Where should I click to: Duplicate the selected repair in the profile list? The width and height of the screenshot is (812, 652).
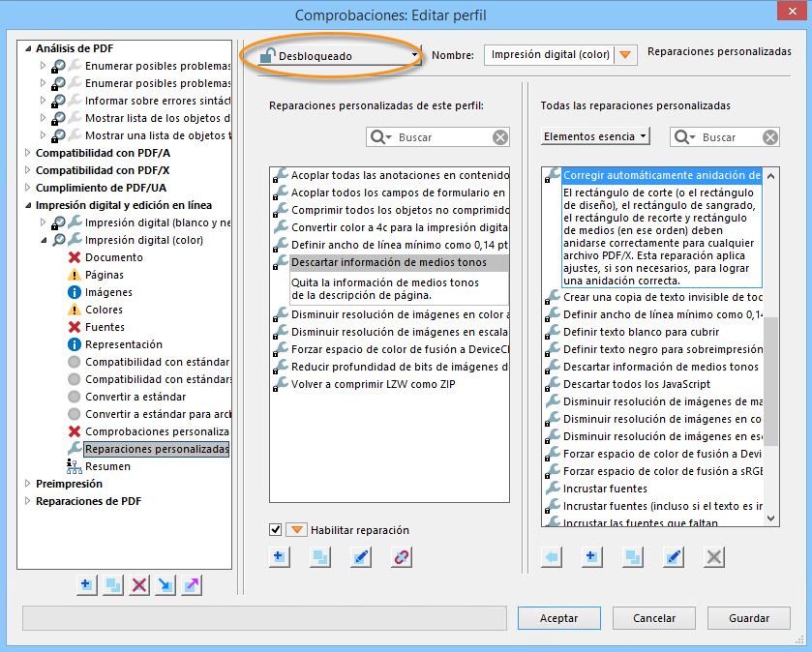point(320,557)
